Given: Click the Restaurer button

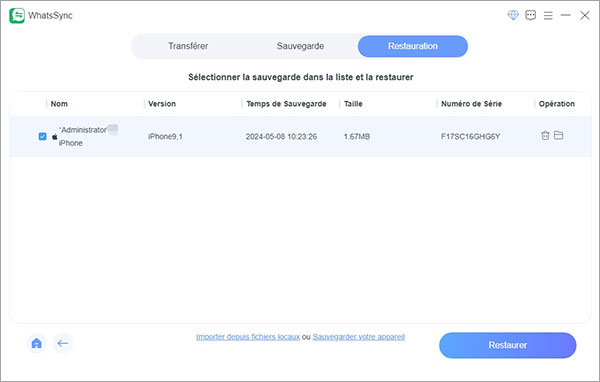Looking at the screenshot, I should pos(507,345).
